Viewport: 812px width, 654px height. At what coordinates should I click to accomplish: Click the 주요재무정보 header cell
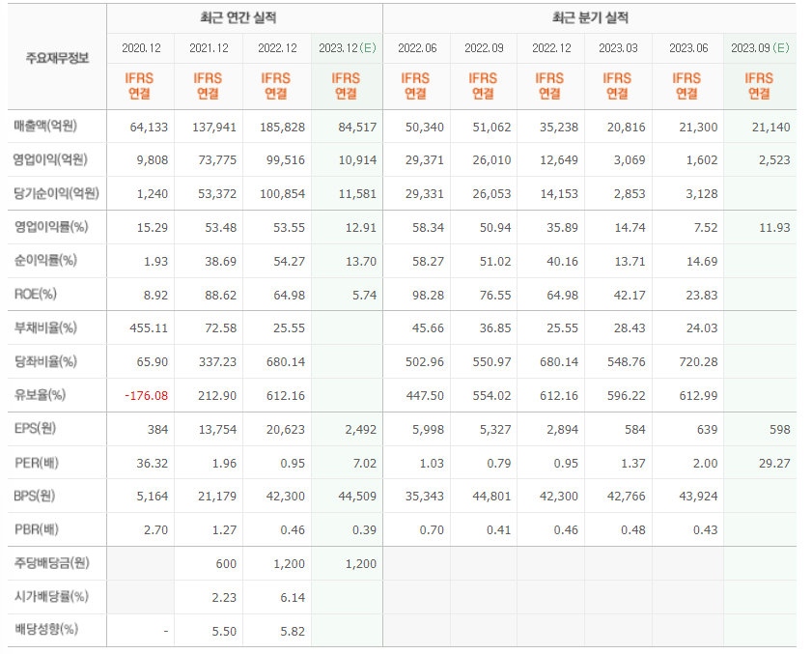(57, 57)
